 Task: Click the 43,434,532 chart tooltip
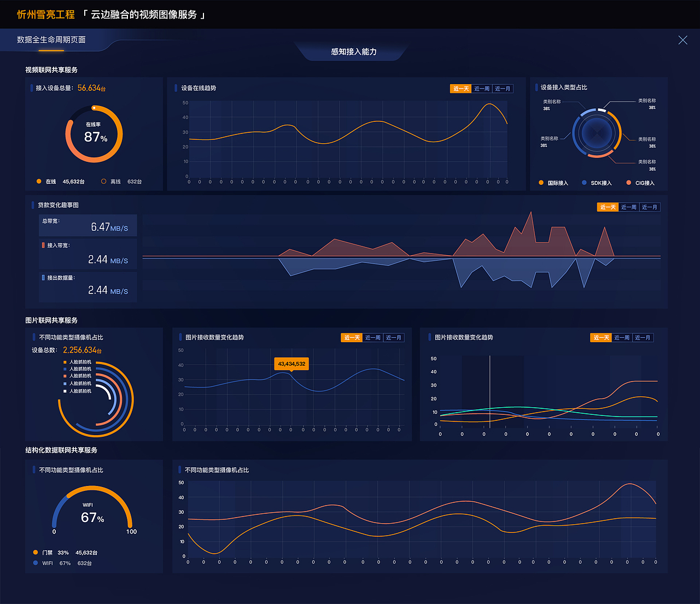point(291,364)
